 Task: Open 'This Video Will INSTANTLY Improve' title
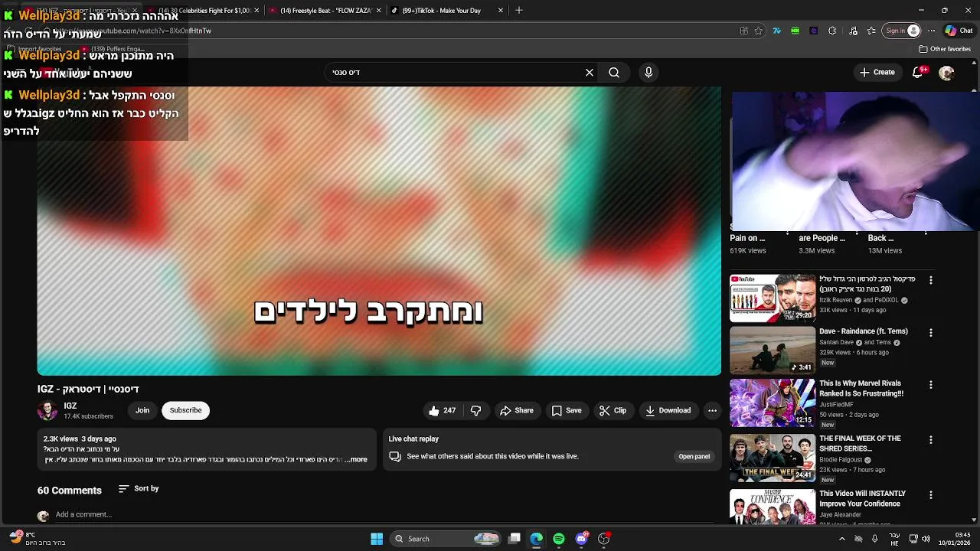tap(862, 498)
